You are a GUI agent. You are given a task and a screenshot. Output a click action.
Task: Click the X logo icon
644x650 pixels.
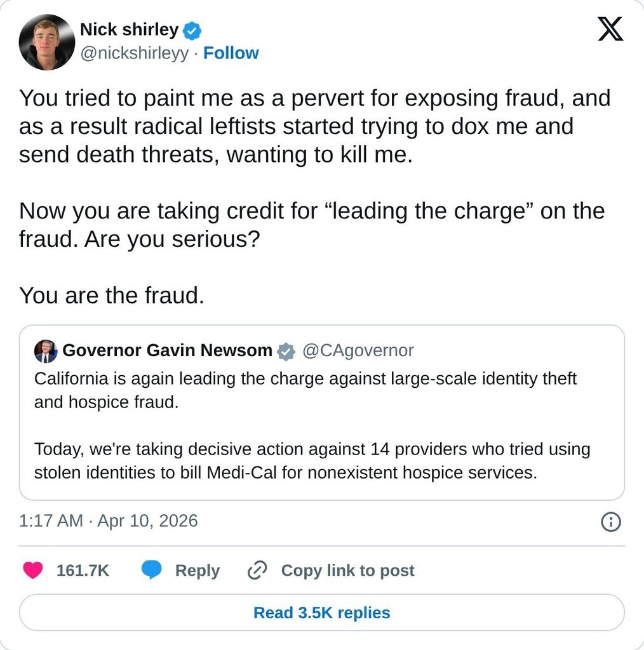(610, 29)
